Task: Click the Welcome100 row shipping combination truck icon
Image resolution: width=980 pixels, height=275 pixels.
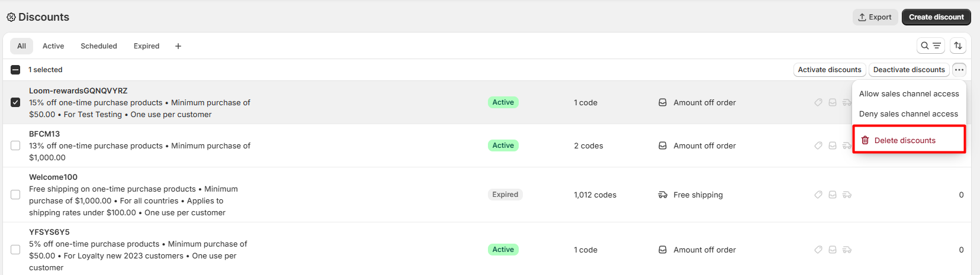Action: 847,195
